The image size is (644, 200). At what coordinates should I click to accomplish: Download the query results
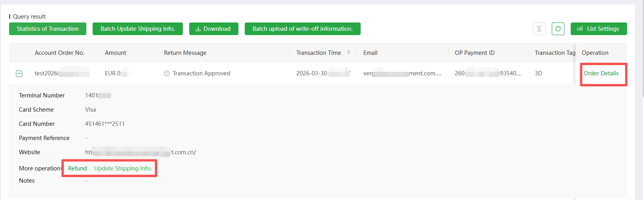pos(214,29)
